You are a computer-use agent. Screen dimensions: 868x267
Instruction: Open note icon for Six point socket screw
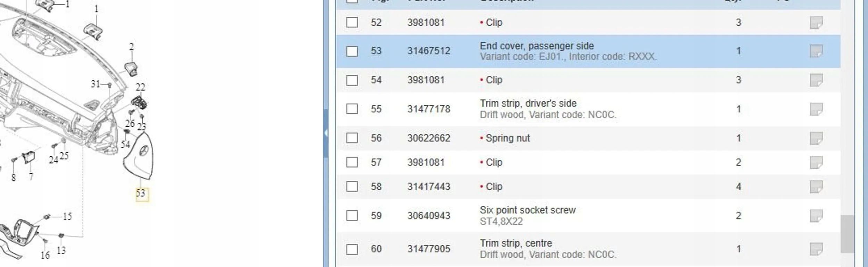(x=816, y=216)
